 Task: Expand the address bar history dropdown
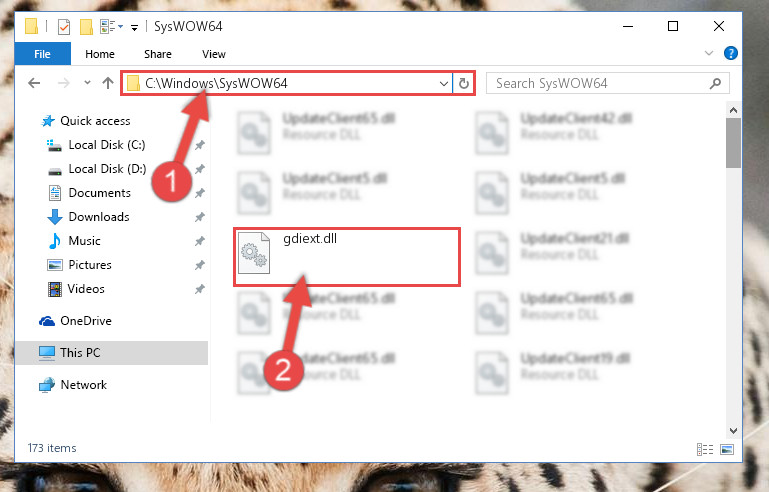[443, 83]
